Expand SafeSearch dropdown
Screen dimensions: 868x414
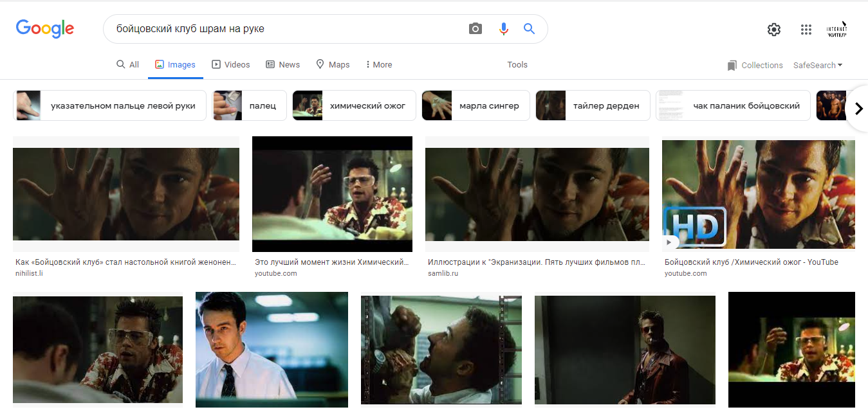point(818,65)
